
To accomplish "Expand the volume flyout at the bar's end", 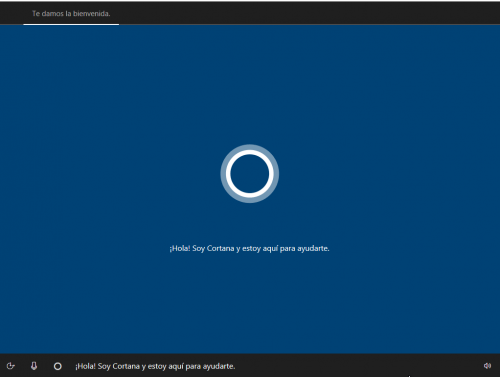I will click(x=487, y=366).
